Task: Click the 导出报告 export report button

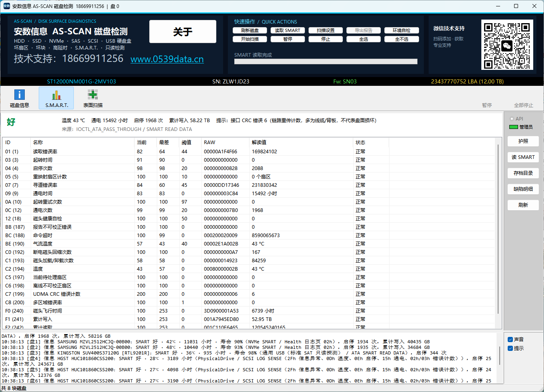Action: pyautogui.click(x=364, y=30)
